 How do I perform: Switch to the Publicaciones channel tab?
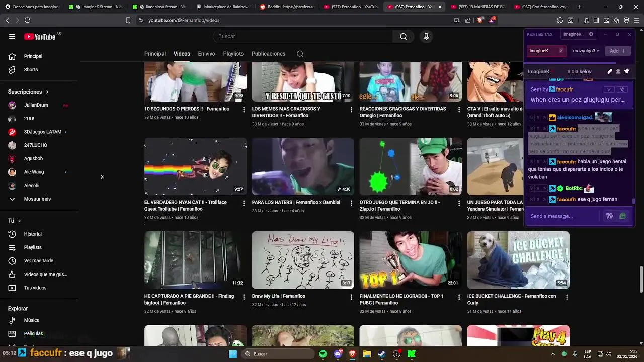(268, 54)
